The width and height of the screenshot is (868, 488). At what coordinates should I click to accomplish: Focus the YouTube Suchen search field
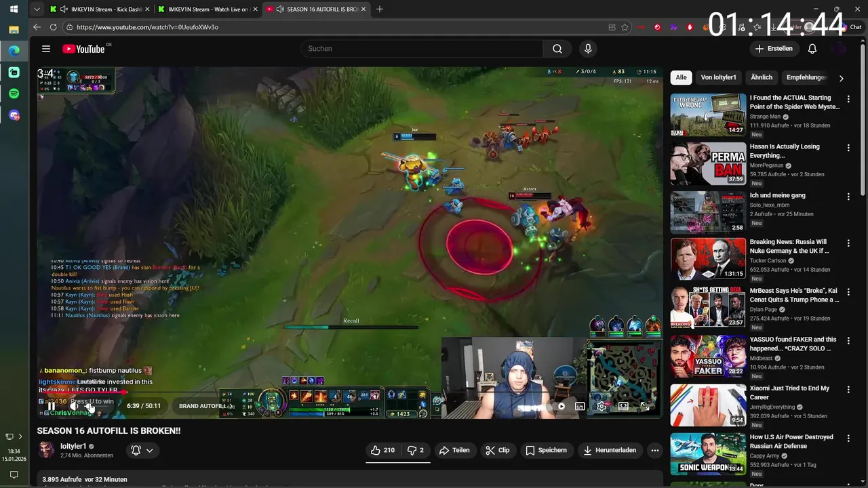421,49
